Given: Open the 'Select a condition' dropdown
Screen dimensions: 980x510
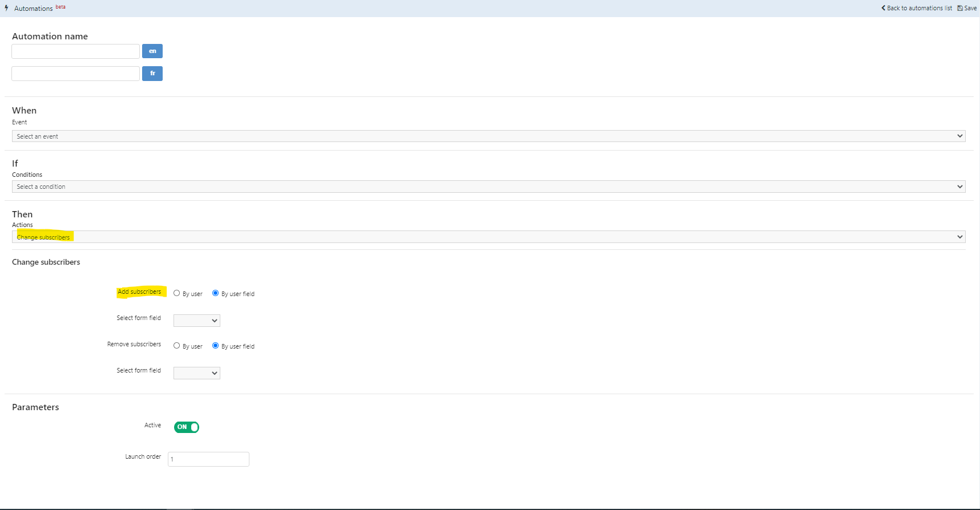Looking at the screenshot, I should [x=489, y=187].
